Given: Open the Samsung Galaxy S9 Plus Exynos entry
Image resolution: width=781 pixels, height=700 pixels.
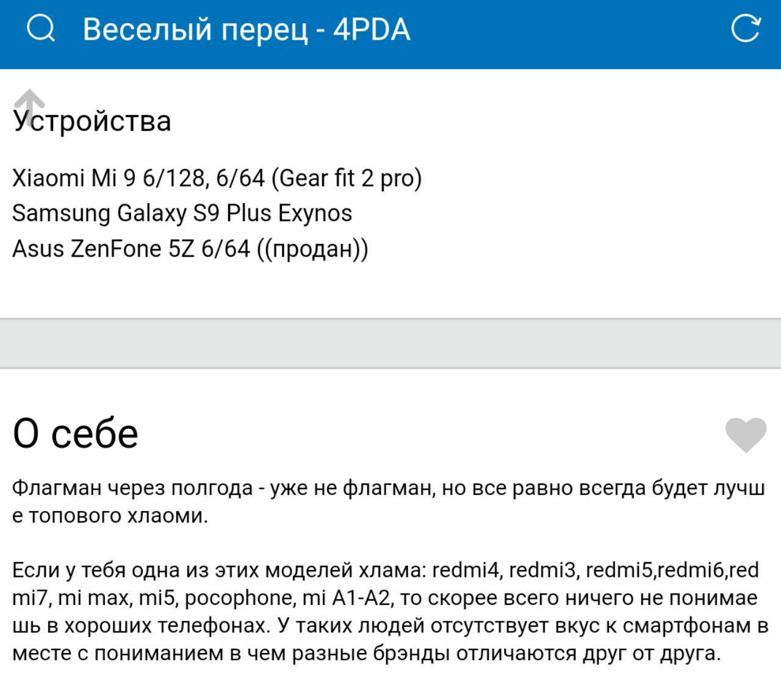Looking at the screenshot, I should click(182, 213).
